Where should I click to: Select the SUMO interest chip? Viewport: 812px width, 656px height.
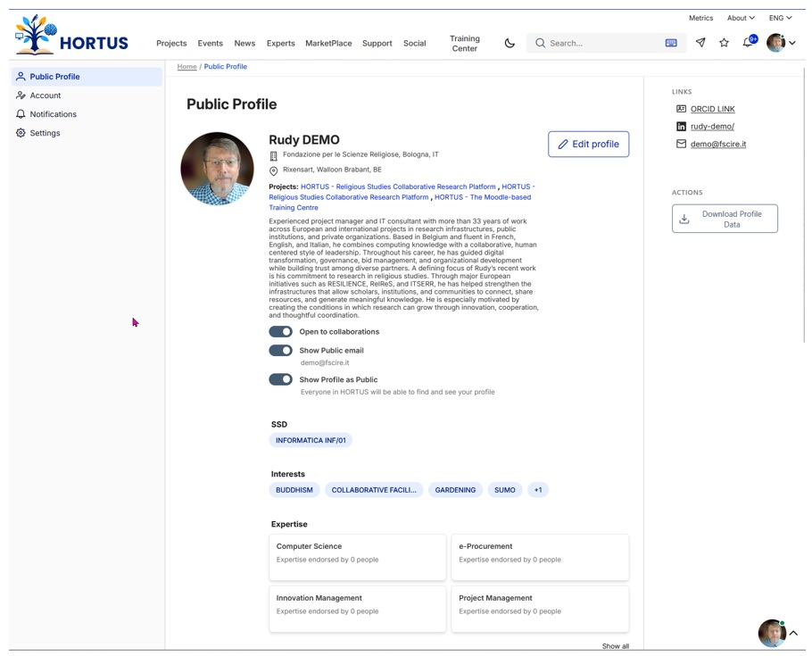[504, 490]
